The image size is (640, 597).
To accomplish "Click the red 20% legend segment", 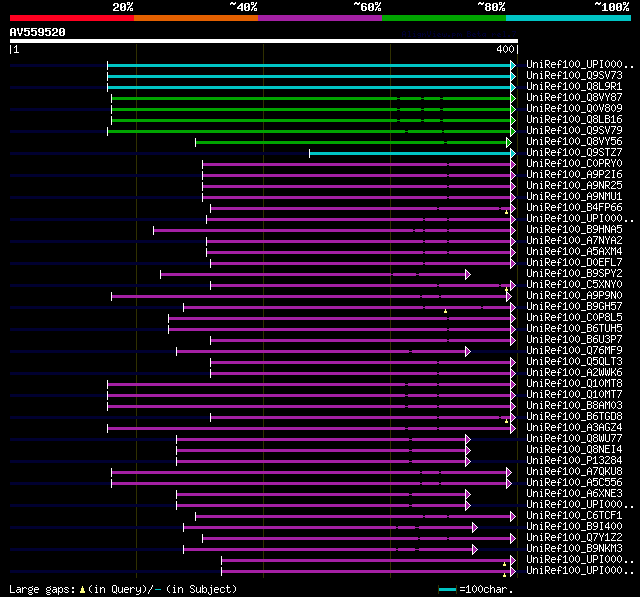I will click(x=72, y=18).
